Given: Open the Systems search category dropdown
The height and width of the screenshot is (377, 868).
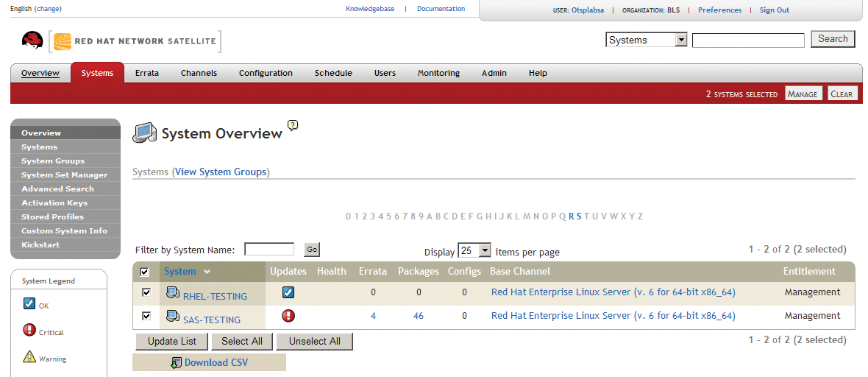Looking at the screenshot, I should pos(647,40).
